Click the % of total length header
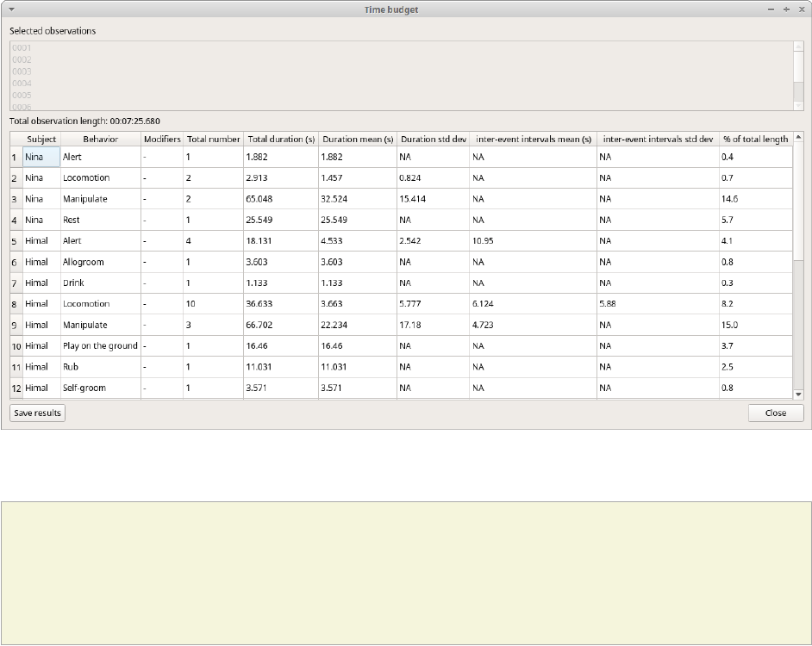812x646 pixels. [755, 139]
